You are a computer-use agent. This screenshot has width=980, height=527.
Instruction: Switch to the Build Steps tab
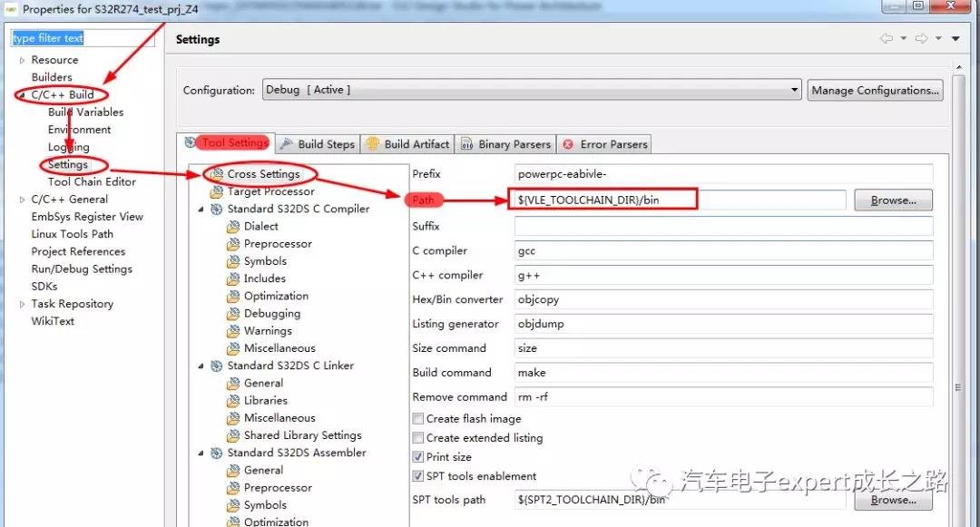coord(317,144)
